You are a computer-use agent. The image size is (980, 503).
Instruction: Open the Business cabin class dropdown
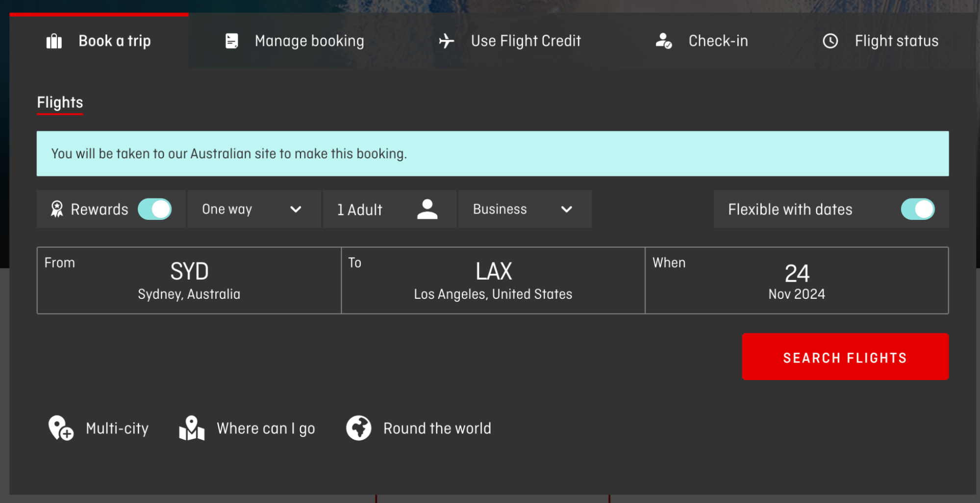pyautogui.click(x=525, y=209)
